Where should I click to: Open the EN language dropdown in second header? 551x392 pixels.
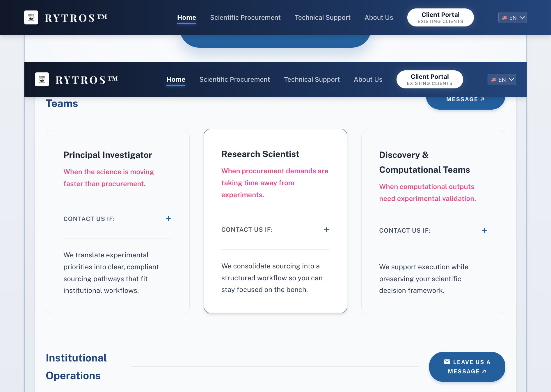pos(502,79)
